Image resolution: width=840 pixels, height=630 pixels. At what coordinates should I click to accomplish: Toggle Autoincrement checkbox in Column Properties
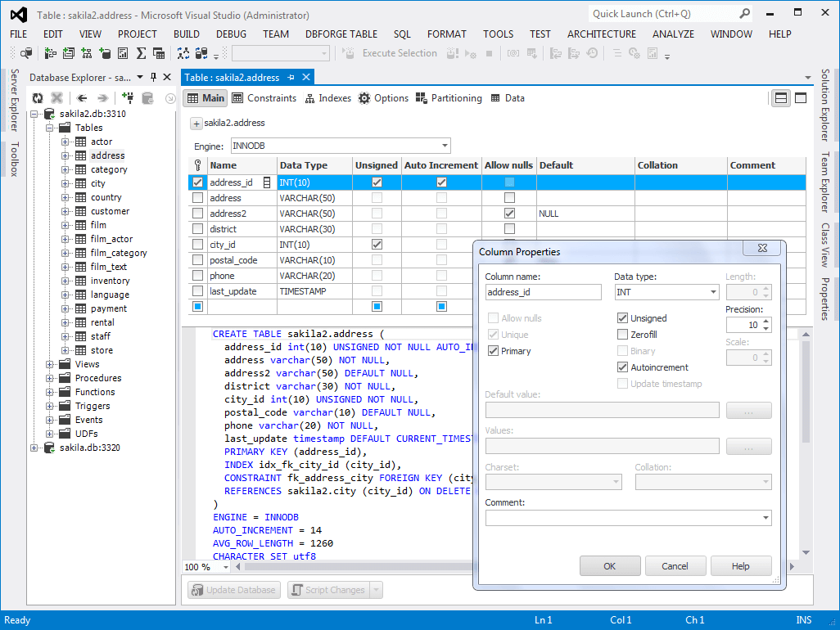click(x=622, y=367)
